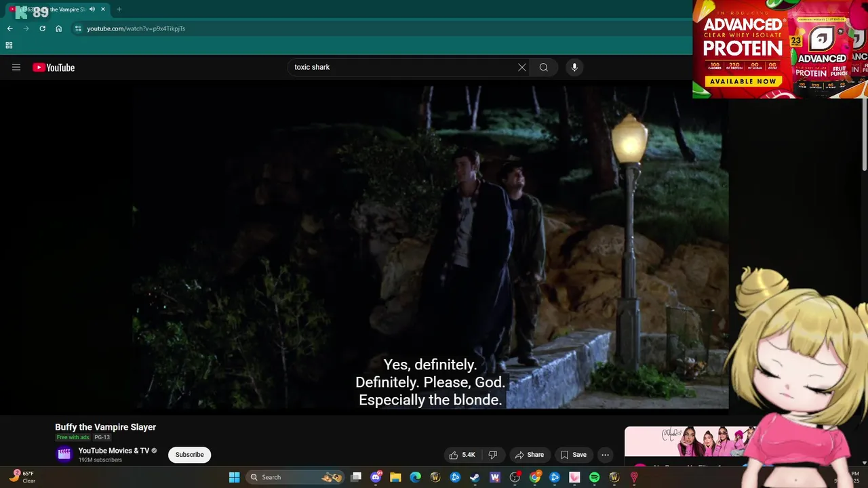Open more actions three-dot menu
This screenshot has width=868, height=488.
pos(606,455)
